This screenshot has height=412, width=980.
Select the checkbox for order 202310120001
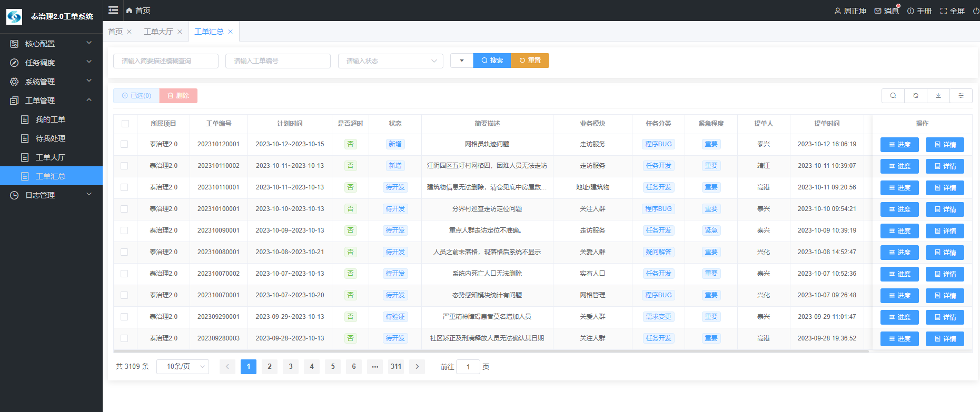pos(124,144)
